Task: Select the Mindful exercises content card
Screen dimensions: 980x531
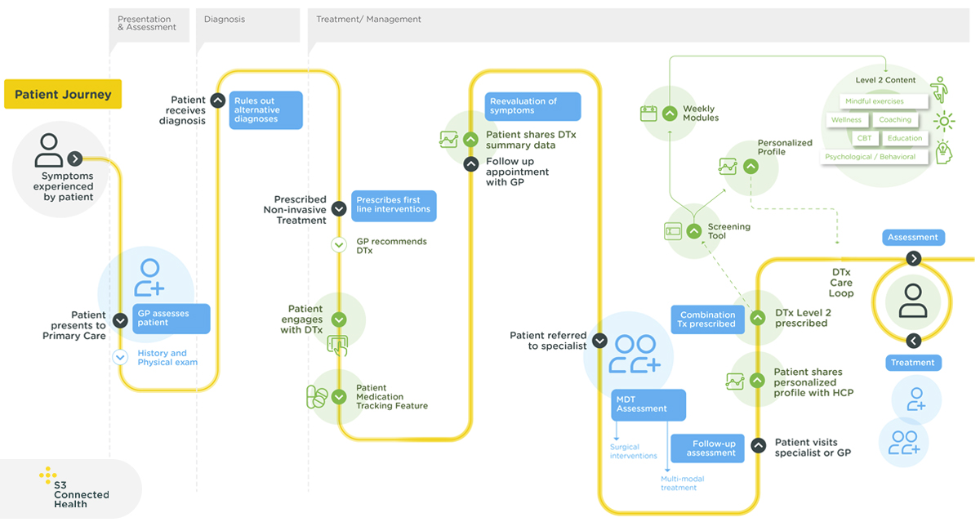Action: [x=875, y=101]
